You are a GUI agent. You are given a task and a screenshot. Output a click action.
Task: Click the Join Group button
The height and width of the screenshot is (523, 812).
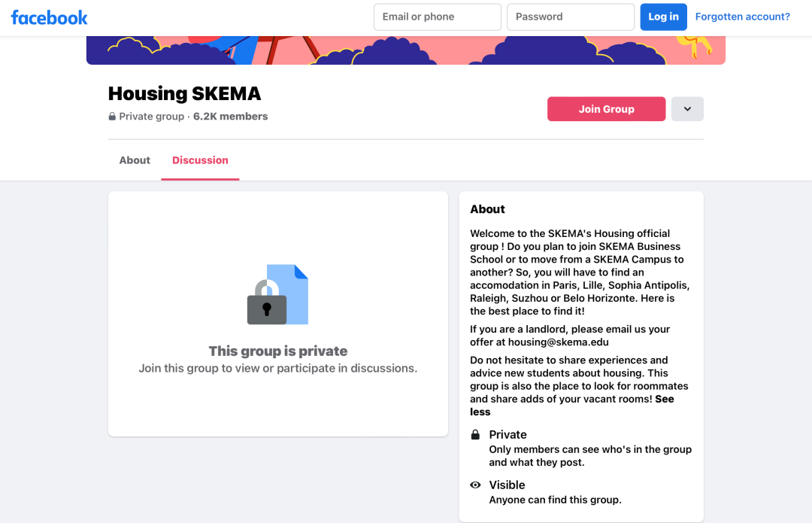click(x=607, y=109)
